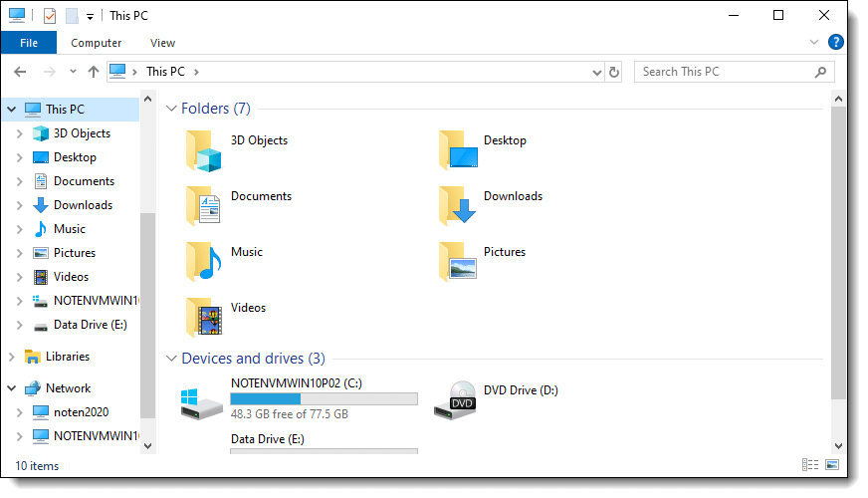Expand the breadcrumb chevron after This PC
Image resolution: width=868 pixels, height=498 pixels.
coord(196,72)
